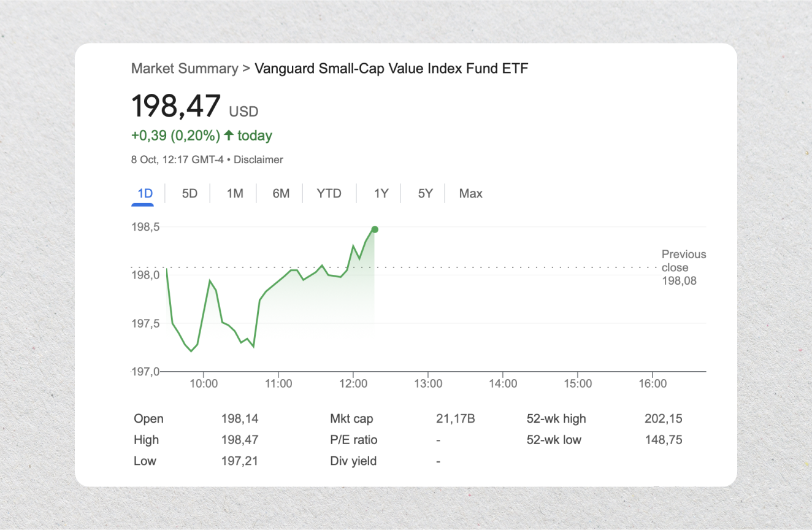Click the Previous close 198,08 label
This screenshot has height=530, width=812.
point(683,267)
